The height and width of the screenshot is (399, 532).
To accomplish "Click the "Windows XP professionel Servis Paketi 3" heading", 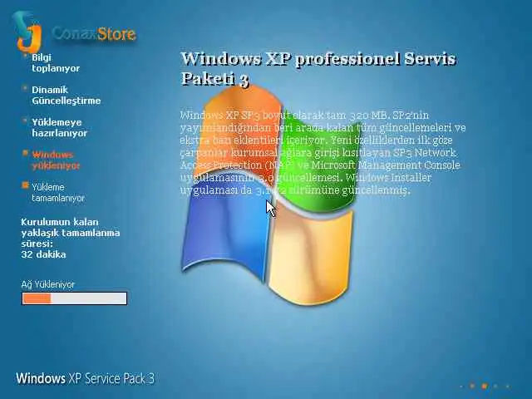I will coord(318,68).
